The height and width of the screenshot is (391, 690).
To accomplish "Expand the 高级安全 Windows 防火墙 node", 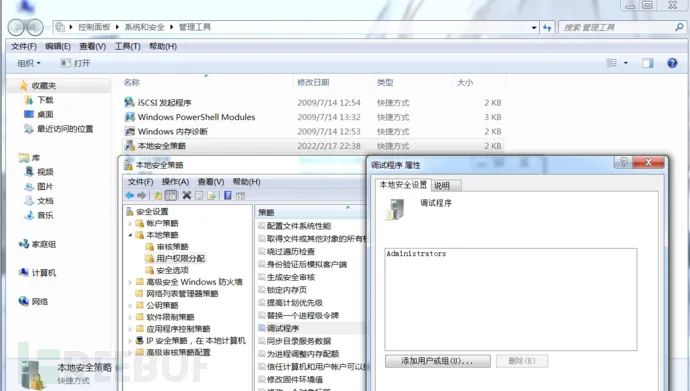I will [130, 282].
